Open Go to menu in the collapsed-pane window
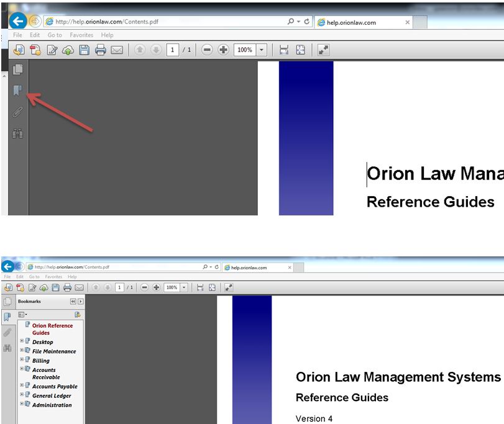Screen dimensions: 504x424 [x=55, y=35]
